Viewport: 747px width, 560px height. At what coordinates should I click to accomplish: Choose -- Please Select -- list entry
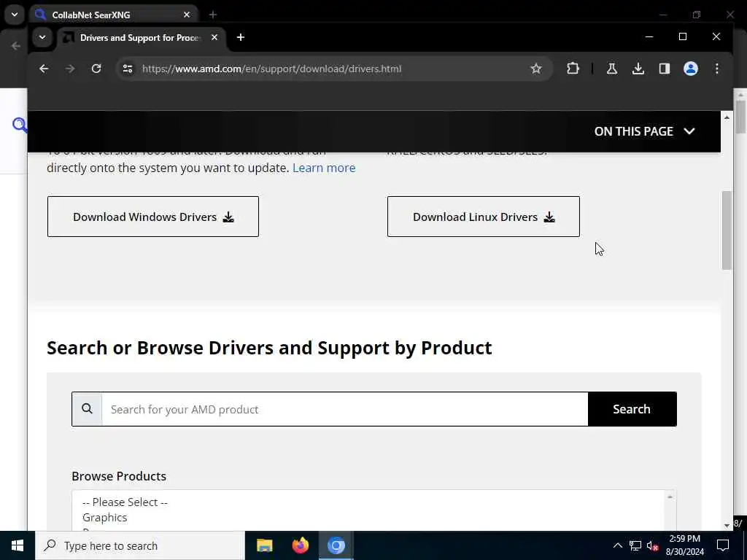point(125,502)
